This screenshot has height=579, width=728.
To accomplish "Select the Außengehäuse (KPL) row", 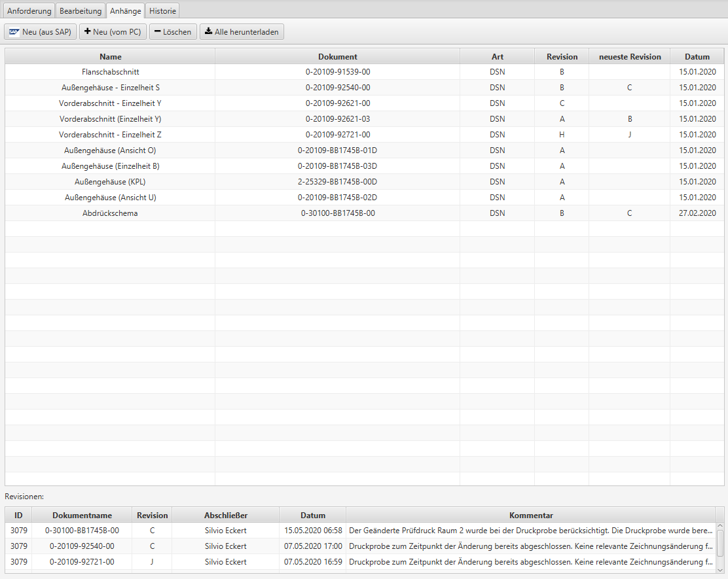I will tap(110, 182).
